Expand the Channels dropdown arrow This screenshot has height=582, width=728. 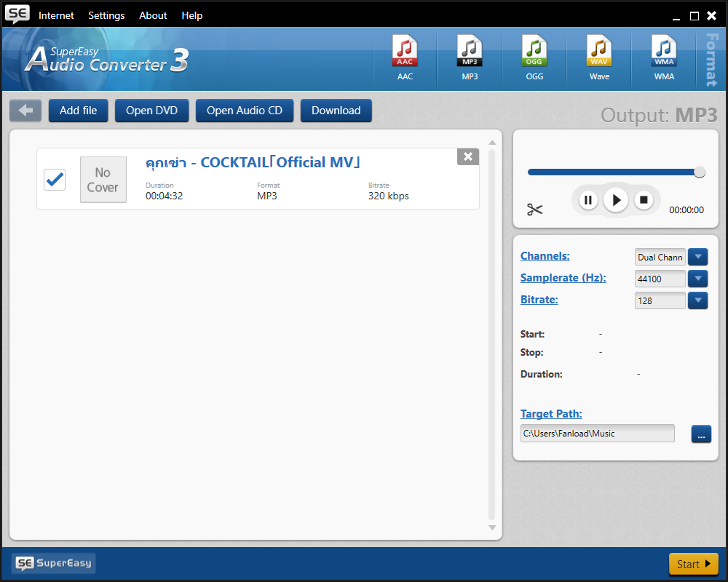coord(698,257)
